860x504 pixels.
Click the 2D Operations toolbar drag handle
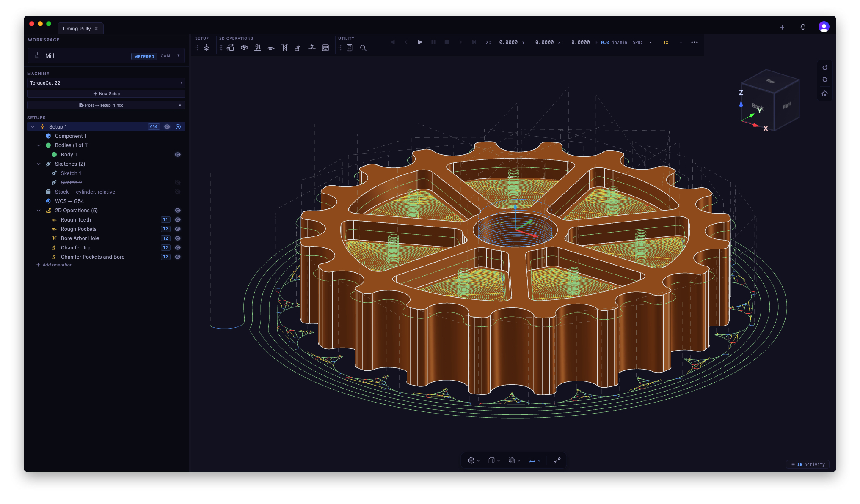(x=221, y=48)
